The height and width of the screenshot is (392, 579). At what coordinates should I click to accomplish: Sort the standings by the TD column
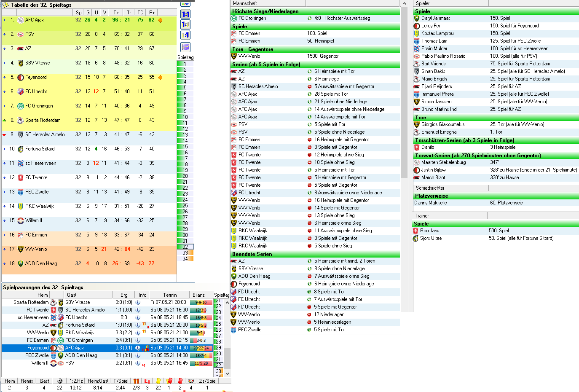pos(141,13)
